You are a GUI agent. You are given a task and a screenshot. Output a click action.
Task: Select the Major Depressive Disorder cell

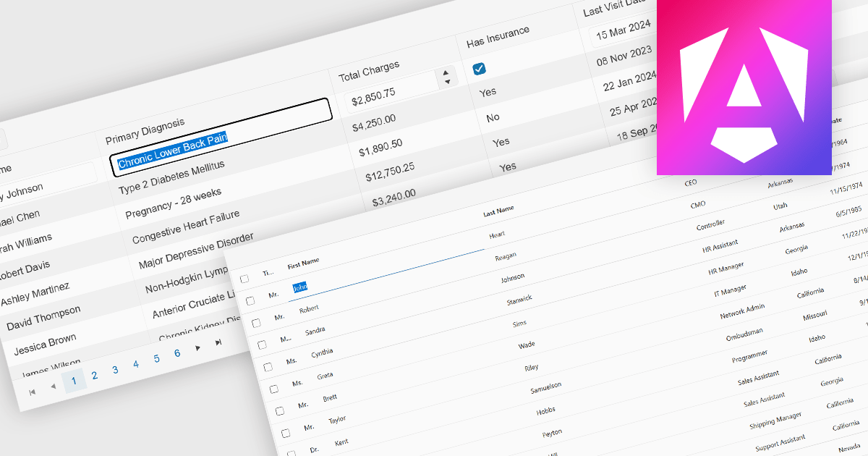point(197,252)
